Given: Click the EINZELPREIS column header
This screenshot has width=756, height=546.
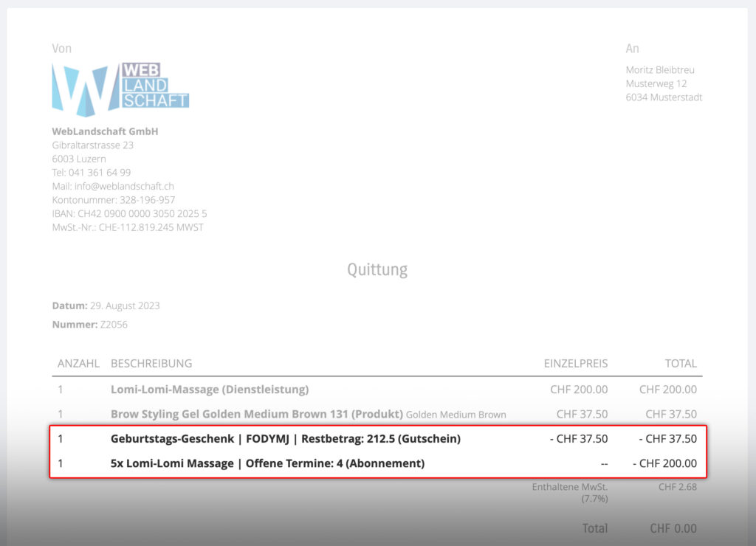Looking at the screenshot, I should (x=576, y=363).
